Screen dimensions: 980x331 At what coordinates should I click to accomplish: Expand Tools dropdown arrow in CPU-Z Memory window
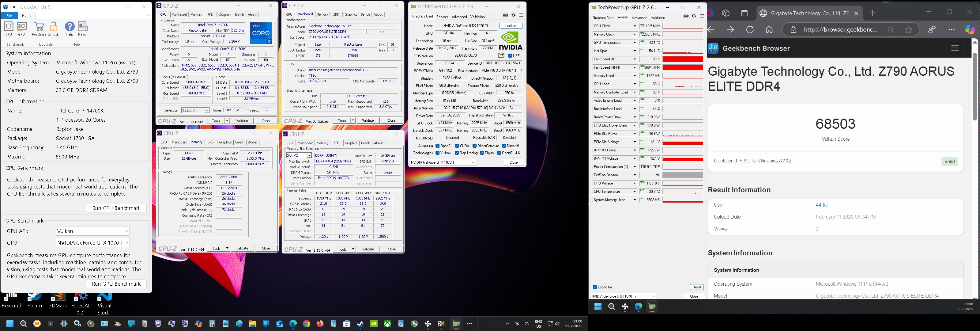point(227,248)
